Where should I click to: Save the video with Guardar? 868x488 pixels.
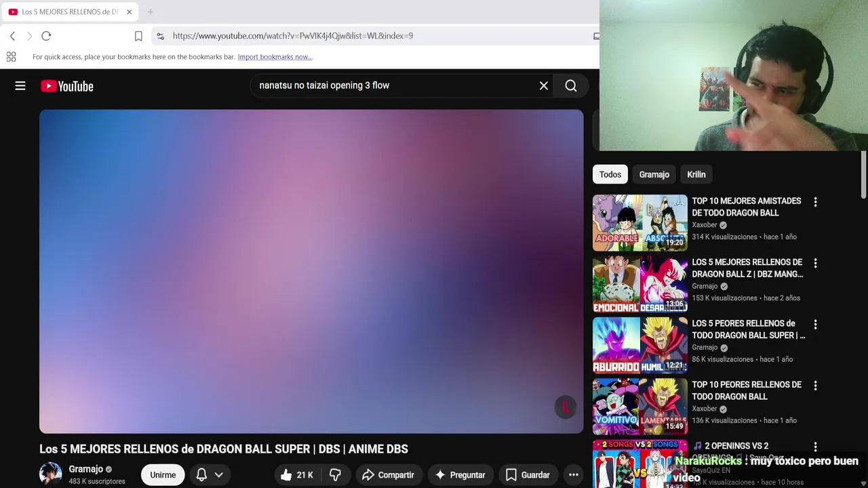(x=528, y=475)
